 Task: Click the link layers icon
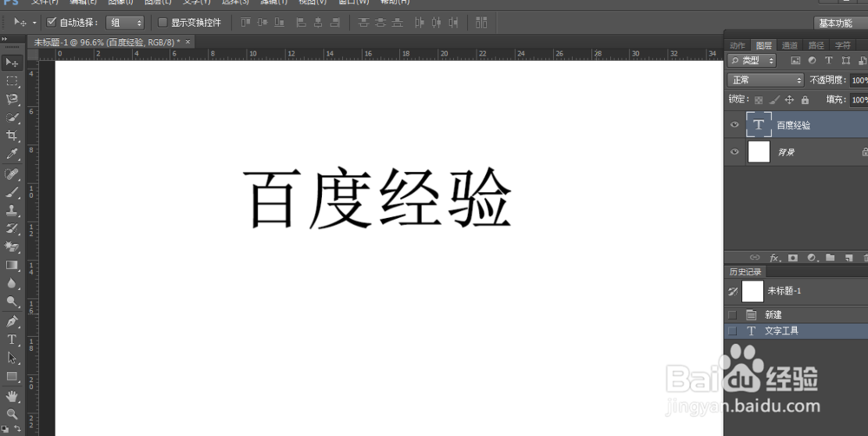point(754,258)
